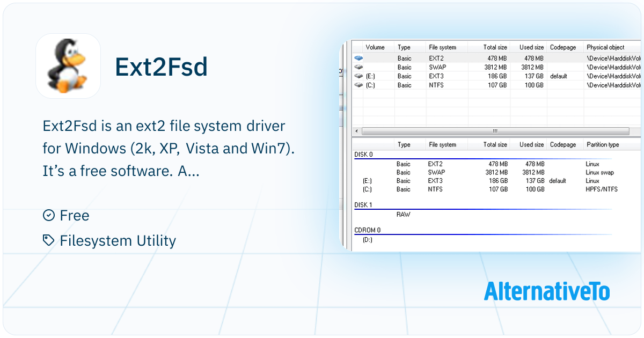Select the DISK 1 entry

click(x=363, y=205)
